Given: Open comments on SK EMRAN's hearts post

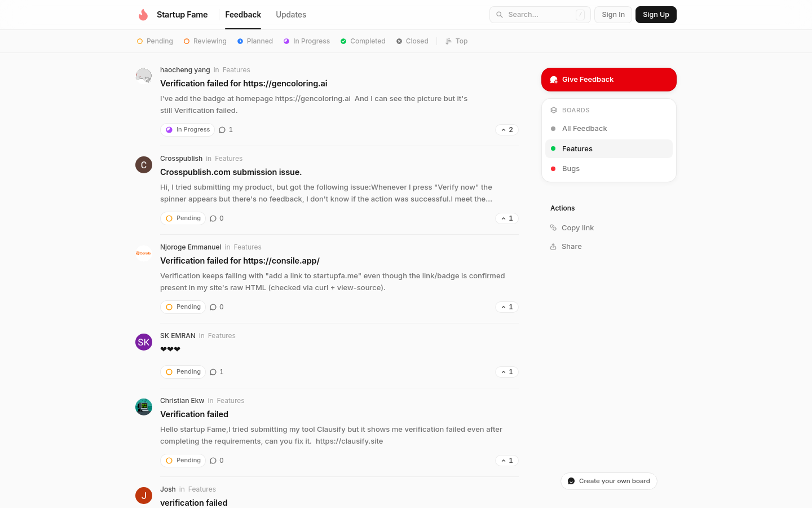Looking at the screenshot, I should click(x=217, y=372).
